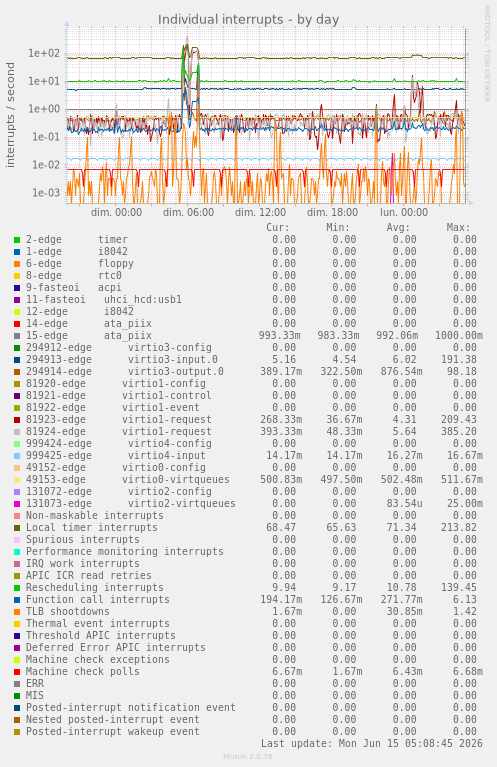Click the Function call interrupts label
Screen dimensions: 497x767
[97, 599]
